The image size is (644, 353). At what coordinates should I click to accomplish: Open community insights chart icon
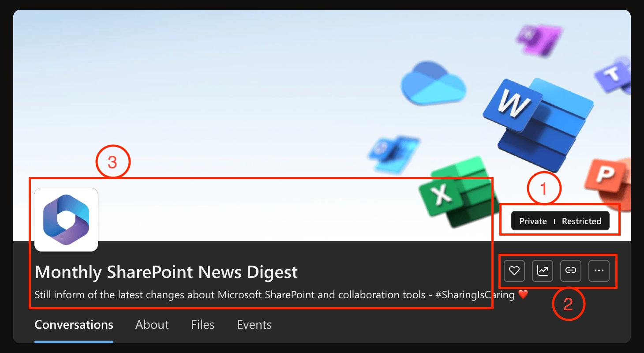click(542, 271)
